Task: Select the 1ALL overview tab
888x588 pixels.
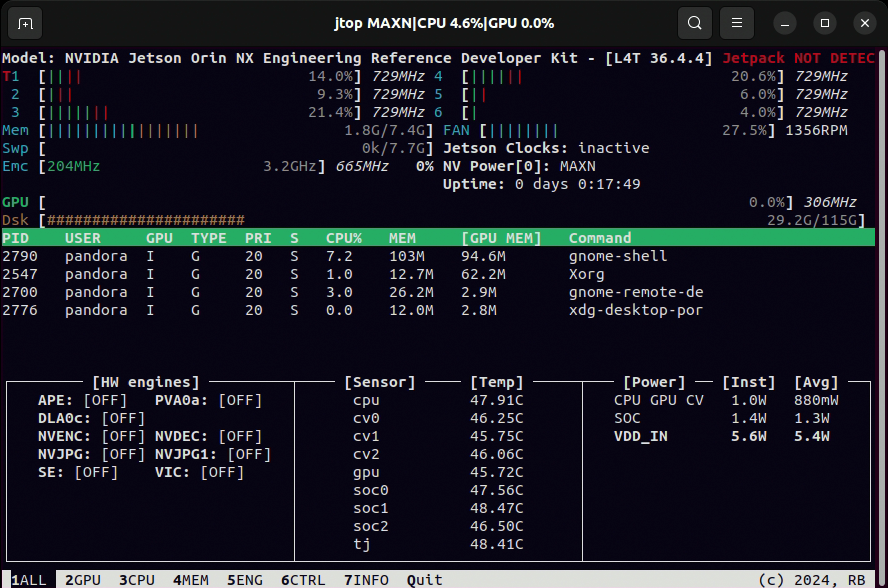Action: point(29,579)
